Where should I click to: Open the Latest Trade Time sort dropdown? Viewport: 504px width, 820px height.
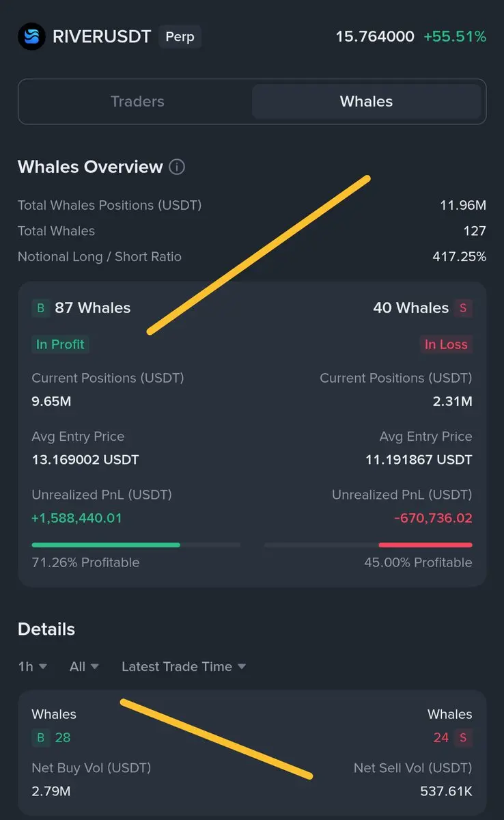pos(184,666)
